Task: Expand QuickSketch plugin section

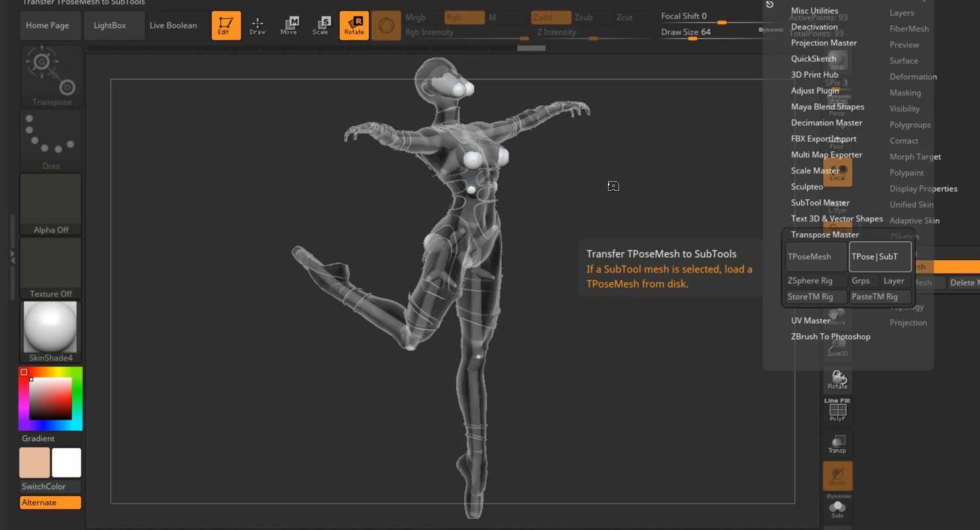Action: [x=813, y=58]
